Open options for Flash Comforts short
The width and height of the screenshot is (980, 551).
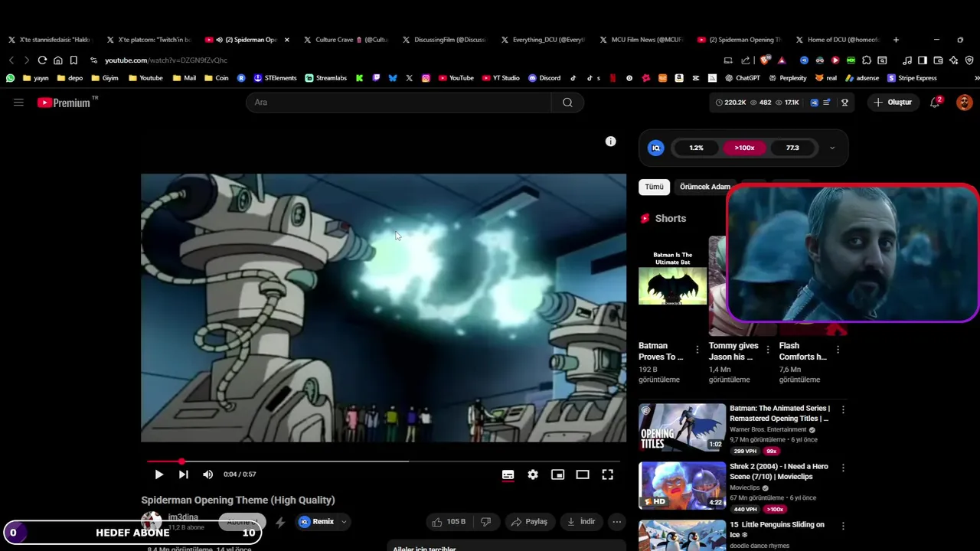pyautogui.click(x=838, y=350)
